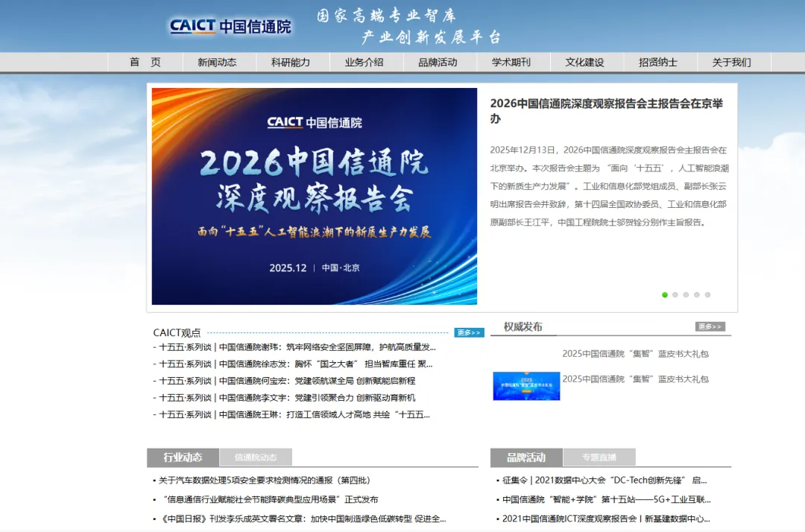Select the second carousel dot
805x532 pixels.
(x=675, y=294)
